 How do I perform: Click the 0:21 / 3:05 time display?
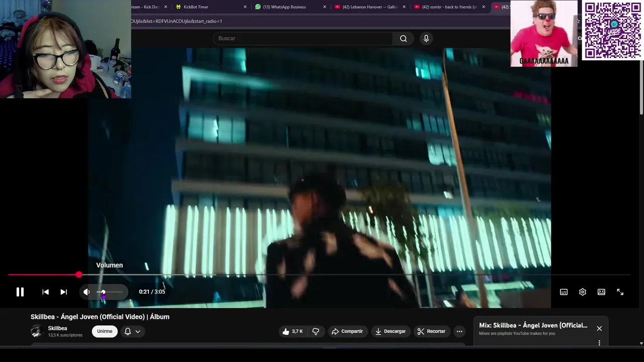tap(152, 292)
